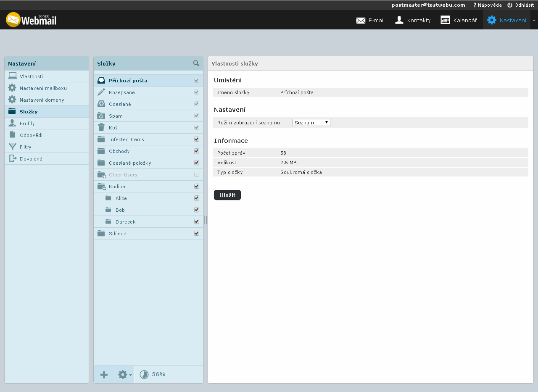Click the storage quota pie icon
Screen dimensions: 538x392
coord(144,374)
